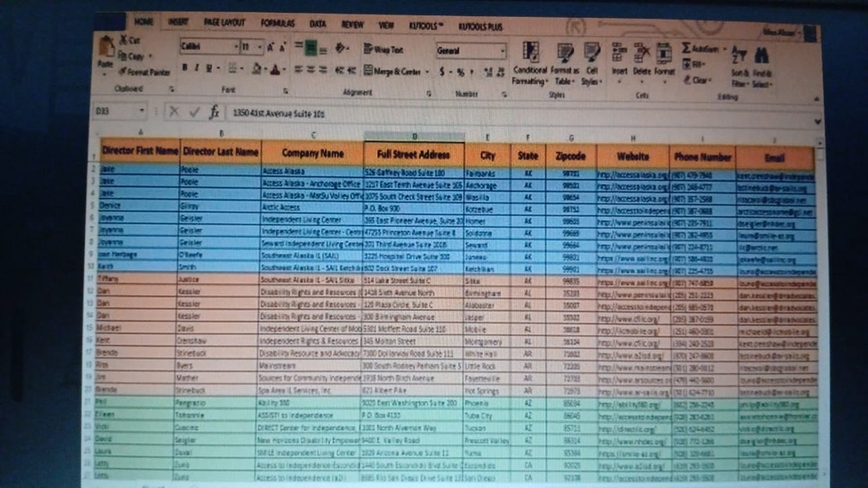Image resolution: width=868 pixels, height=488 pixels.
Task: Toggle Italic formatting
Action: pyautogui.click(x=196, y=68)
